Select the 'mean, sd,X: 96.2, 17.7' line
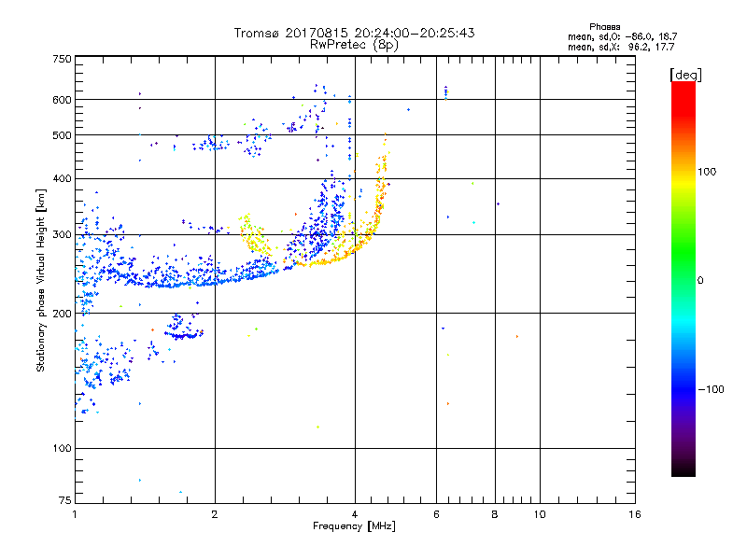This screenshot has width=747, height=560. coord(621,47)
